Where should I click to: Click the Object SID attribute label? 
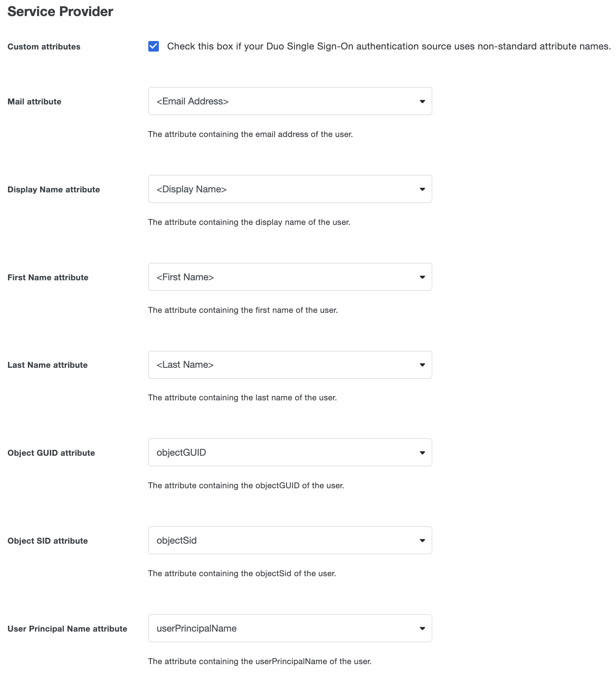(x=47, y=540)
